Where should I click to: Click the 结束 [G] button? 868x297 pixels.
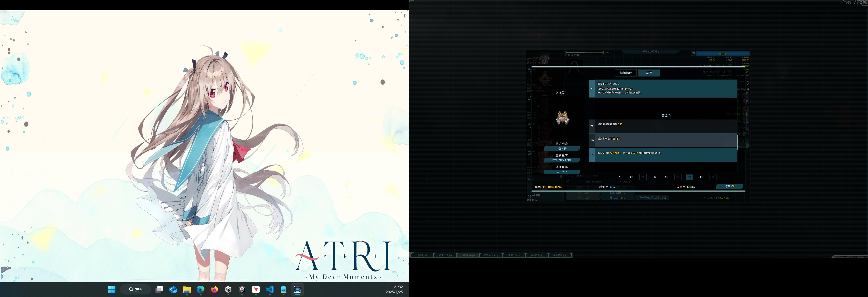pos(729,186)
